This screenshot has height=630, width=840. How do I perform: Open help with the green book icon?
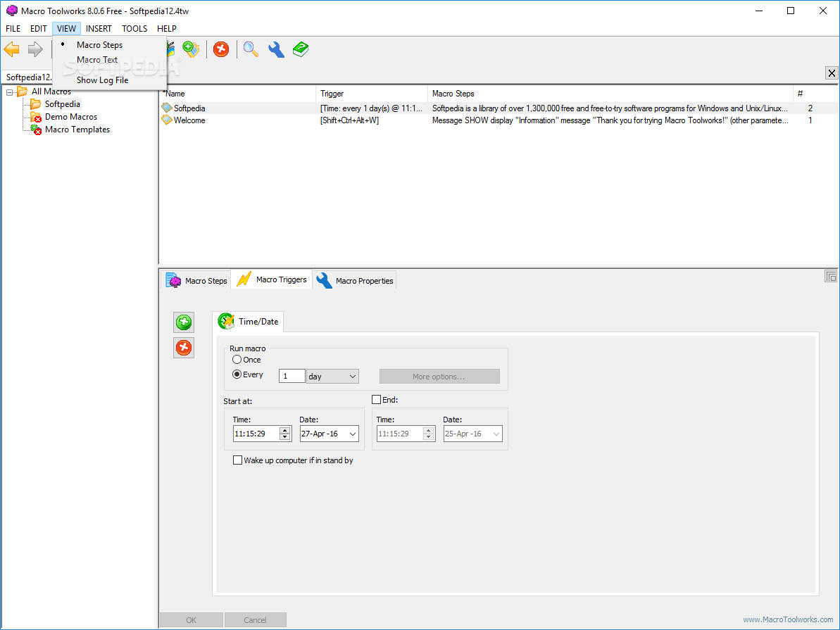coord(301,49)
